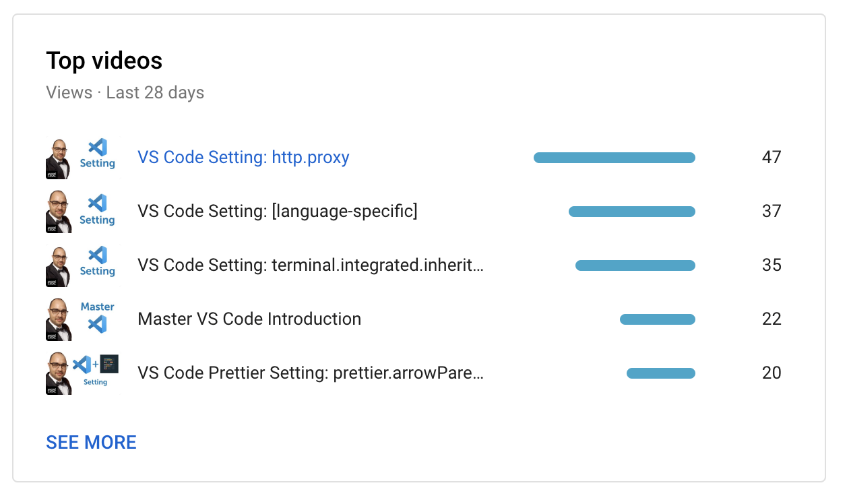Screen dimensions: 849x504
Task: Click the view count 47
Action: [x=772, y=157]
